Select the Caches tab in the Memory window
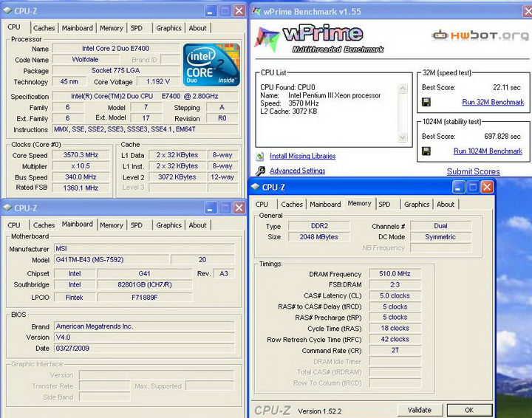The image size is (532, 418). 292,205
